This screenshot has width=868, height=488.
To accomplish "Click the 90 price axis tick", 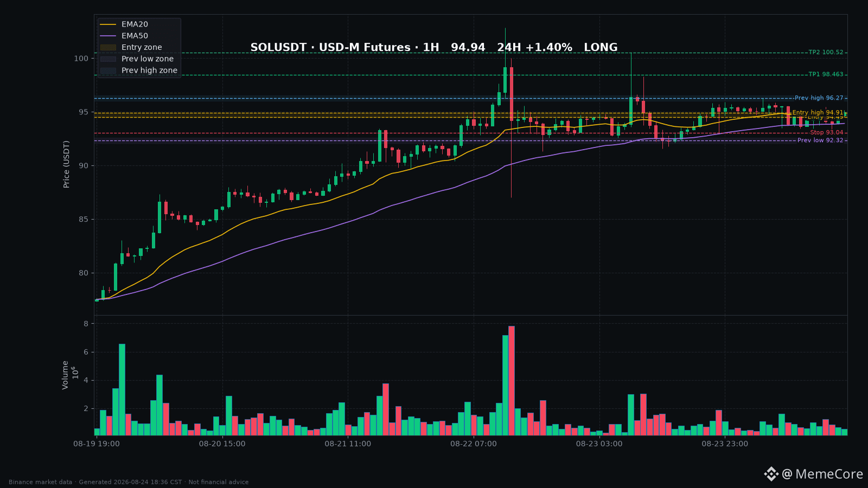I will (83, 166).
